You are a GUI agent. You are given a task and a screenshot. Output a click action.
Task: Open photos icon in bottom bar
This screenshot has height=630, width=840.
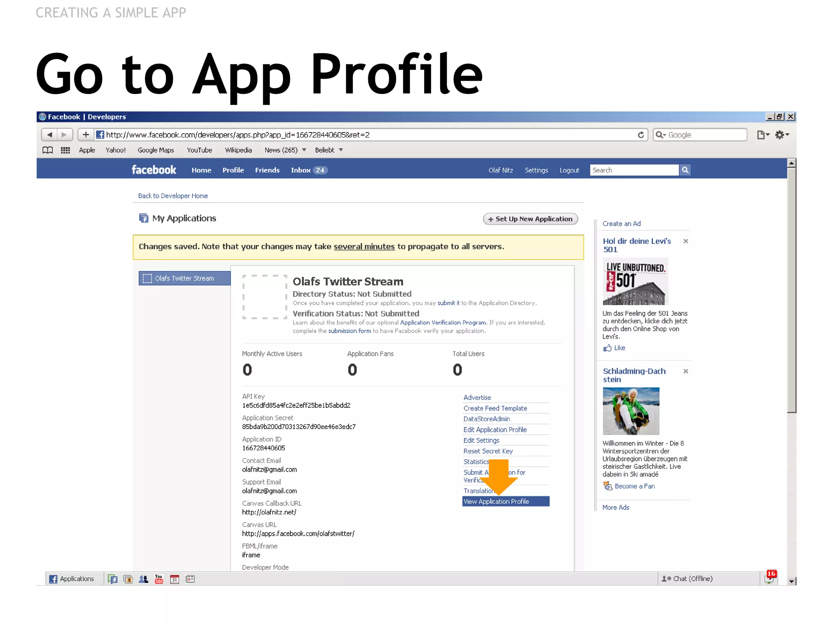[128, 579]
